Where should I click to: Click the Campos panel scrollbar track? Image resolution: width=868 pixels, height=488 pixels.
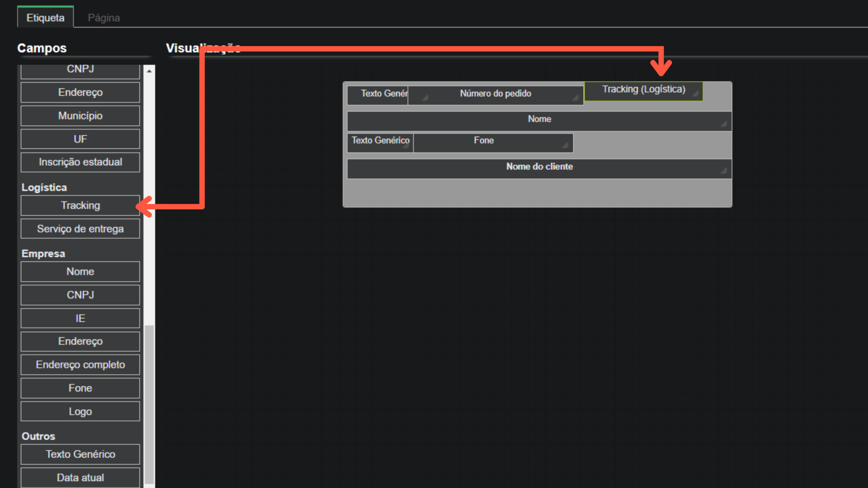click(149, 191)
